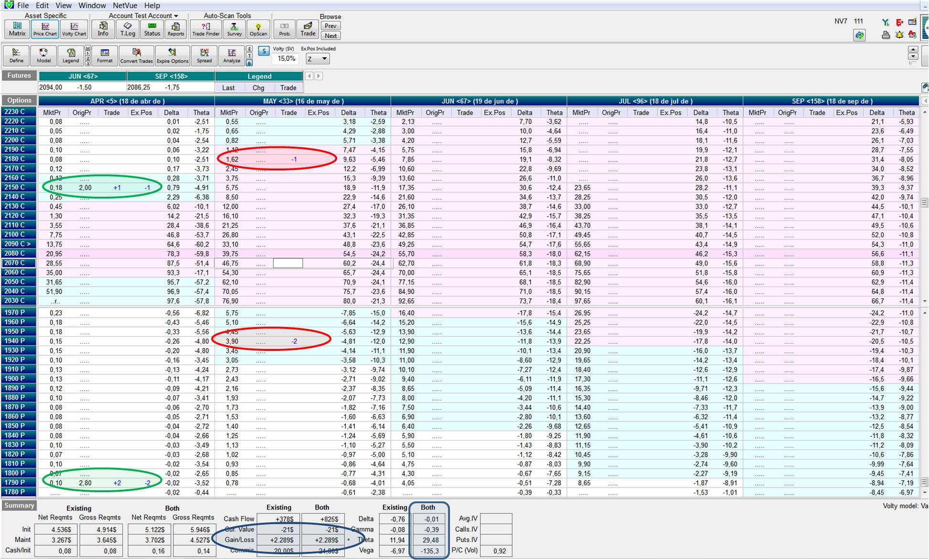Click the Volty (SV) 15,0% field

click(x=286, y=59)
